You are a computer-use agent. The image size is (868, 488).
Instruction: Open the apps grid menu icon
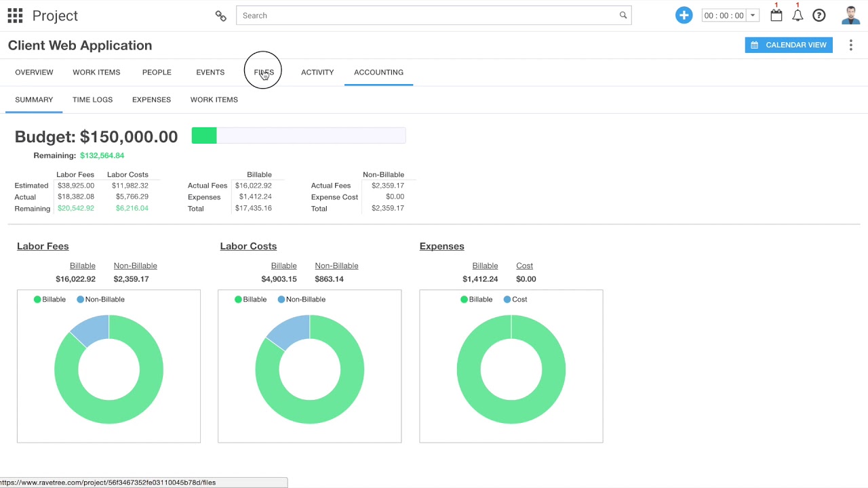15,16
